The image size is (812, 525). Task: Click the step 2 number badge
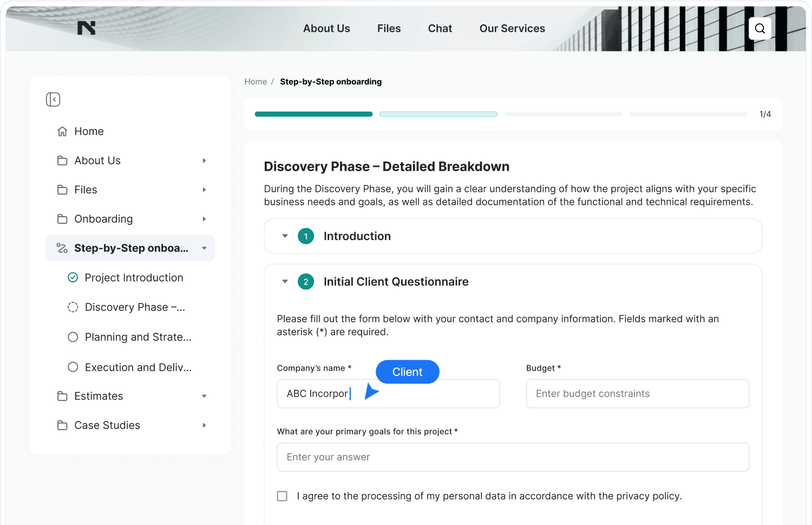tap(306, 282)
